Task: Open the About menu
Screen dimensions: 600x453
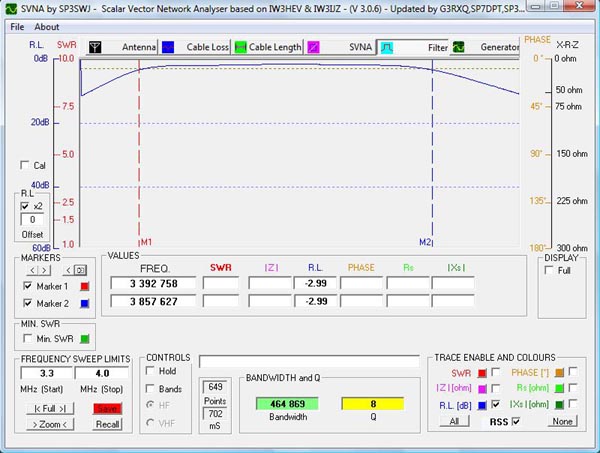Action: pyautogui.click(x=47, y=26)
